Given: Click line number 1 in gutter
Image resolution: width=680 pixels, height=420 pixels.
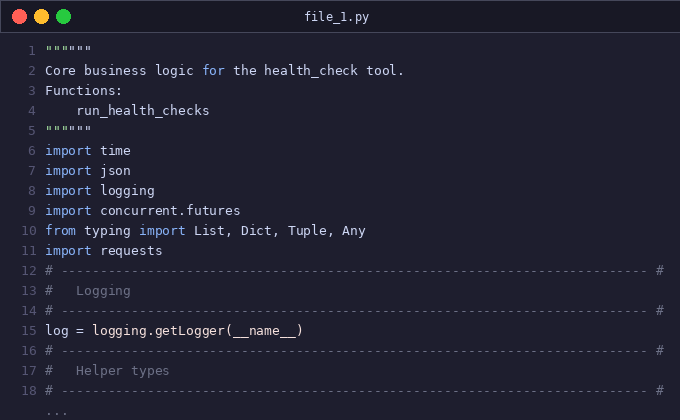Looking at the screenshot, I should [32, 51].
